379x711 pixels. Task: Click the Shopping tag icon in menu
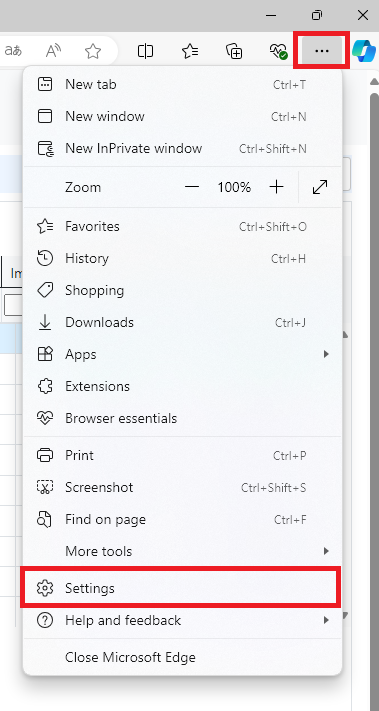coord(44,291)
